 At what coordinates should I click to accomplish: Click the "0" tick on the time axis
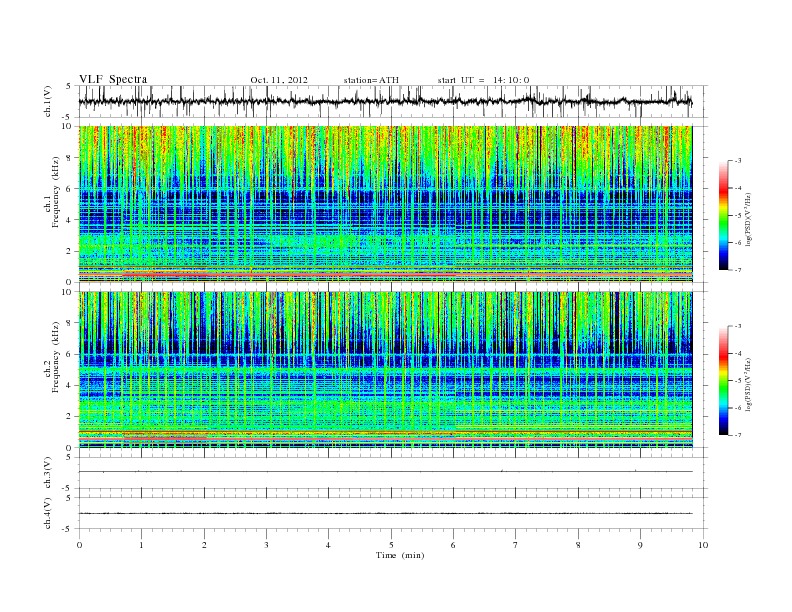pos(79,545)
